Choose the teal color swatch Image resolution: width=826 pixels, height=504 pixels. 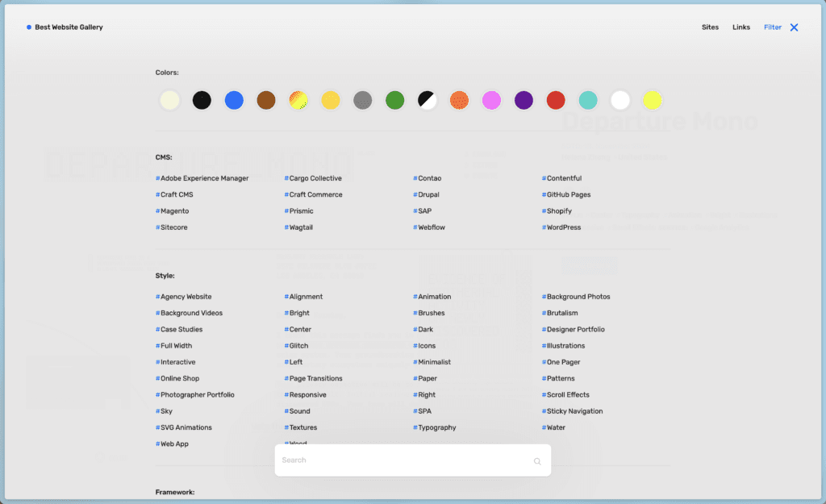click(588, 101)
